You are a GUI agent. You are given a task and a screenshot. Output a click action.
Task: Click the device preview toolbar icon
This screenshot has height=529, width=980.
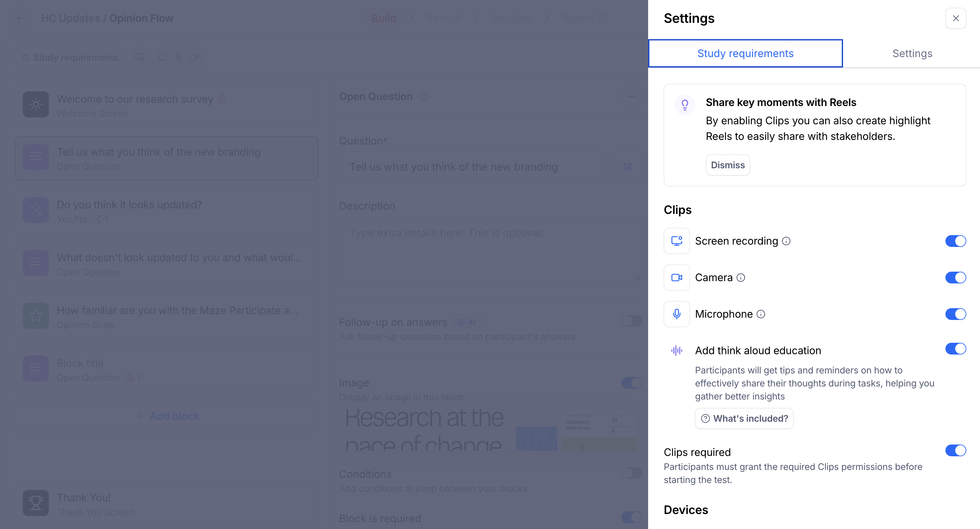pos(139,57)
